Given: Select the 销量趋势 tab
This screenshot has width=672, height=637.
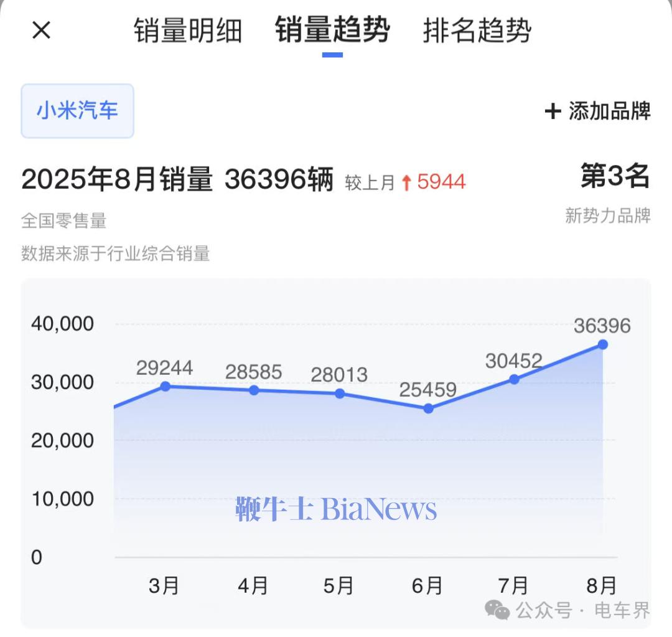Looking at the screenshot, I should 332,31.
